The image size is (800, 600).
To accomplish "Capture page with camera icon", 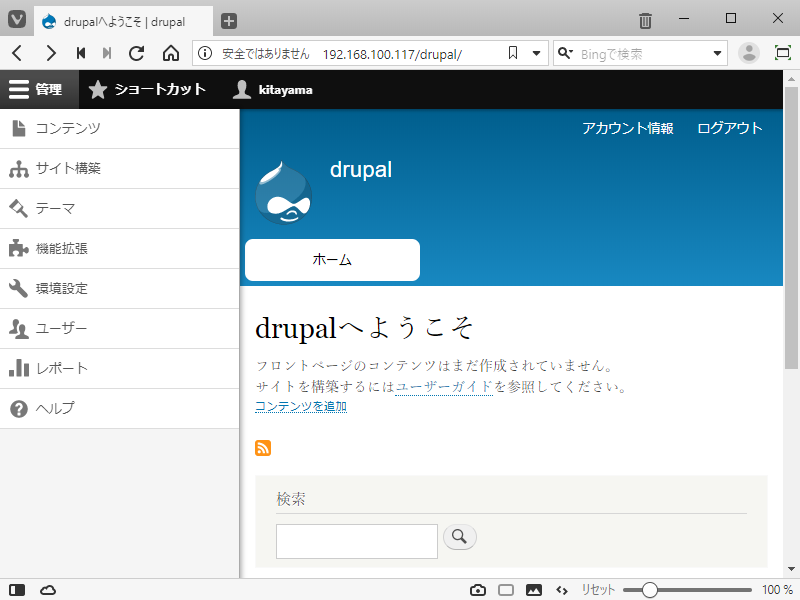I will [x=478, y=590].
